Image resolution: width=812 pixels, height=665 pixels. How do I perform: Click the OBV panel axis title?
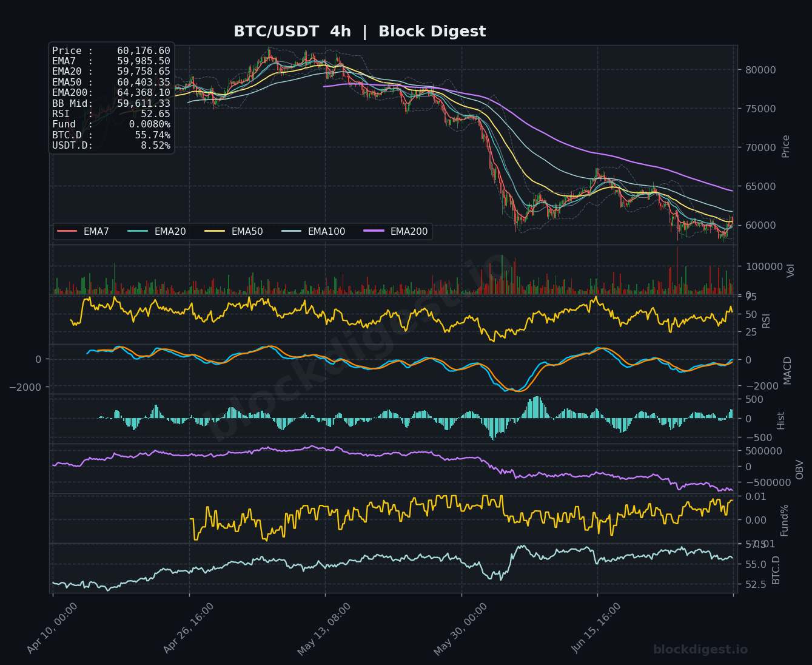[799, 469]
